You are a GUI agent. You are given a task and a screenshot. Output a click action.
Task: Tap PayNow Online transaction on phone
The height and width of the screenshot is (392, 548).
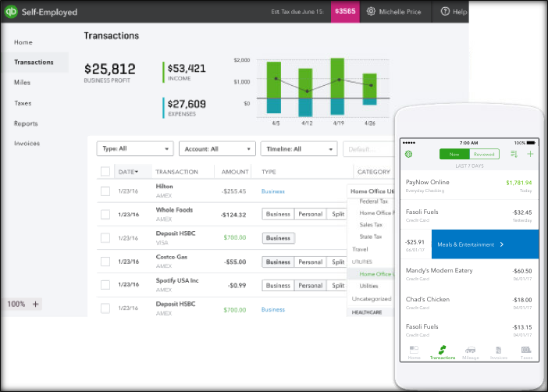pyautogui.click(x=469, y=186)
